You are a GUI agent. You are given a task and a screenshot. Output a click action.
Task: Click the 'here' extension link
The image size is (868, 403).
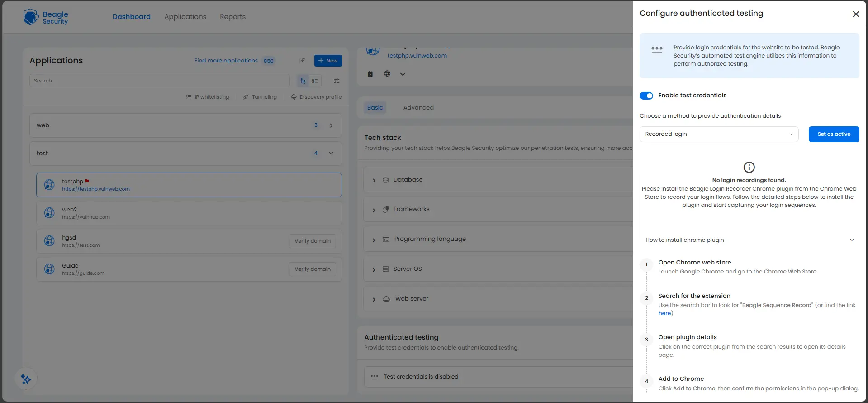click(664, 313)
